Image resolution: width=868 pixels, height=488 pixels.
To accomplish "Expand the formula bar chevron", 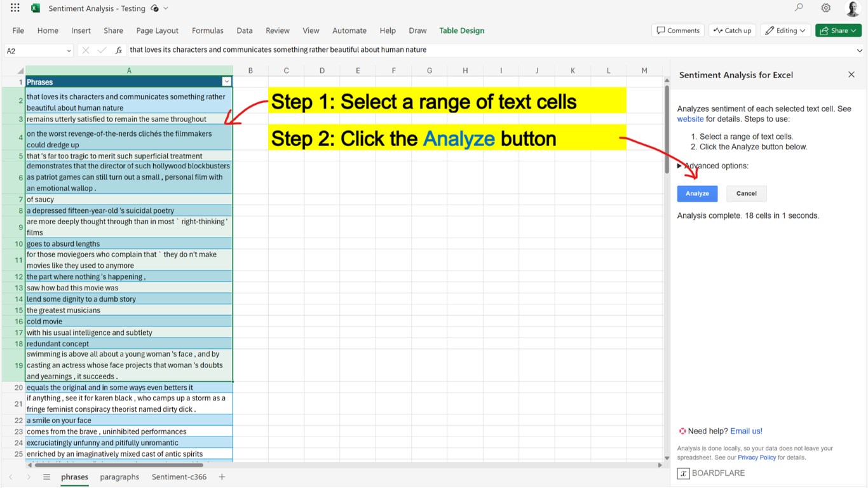I will (860, 50).
